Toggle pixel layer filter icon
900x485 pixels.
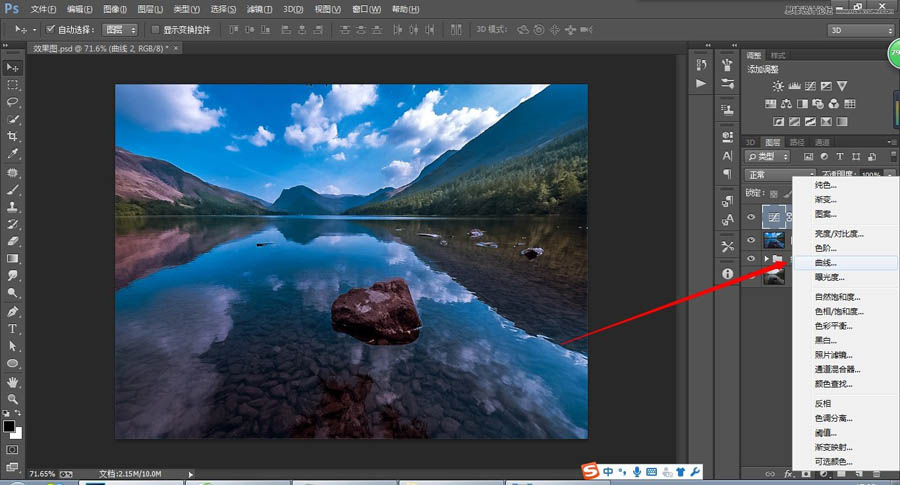(808, 157)
